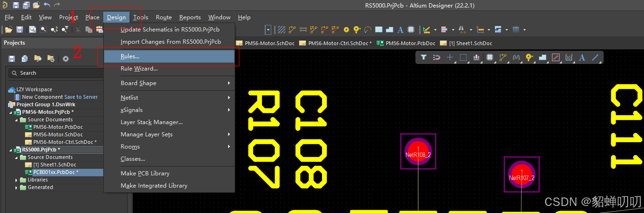This screenshot has width=644, height=213.
Task: Click the place line icon in active bar
Action: pos(595,57)
